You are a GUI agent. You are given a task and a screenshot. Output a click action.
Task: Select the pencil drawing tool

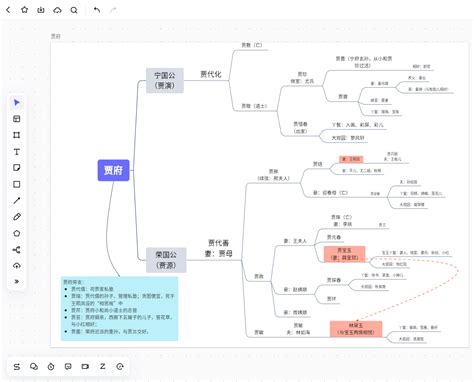click(x=17, y=217)
